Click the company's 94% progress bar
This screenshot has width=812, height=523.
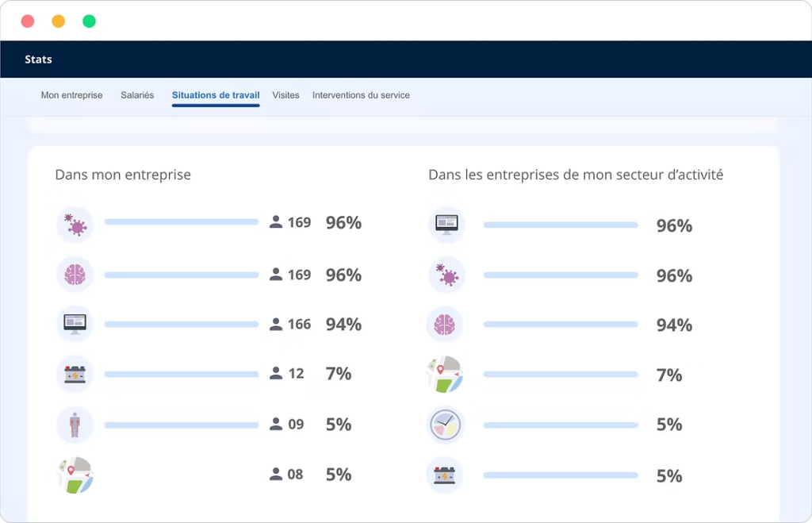click(x=182, y=325)
